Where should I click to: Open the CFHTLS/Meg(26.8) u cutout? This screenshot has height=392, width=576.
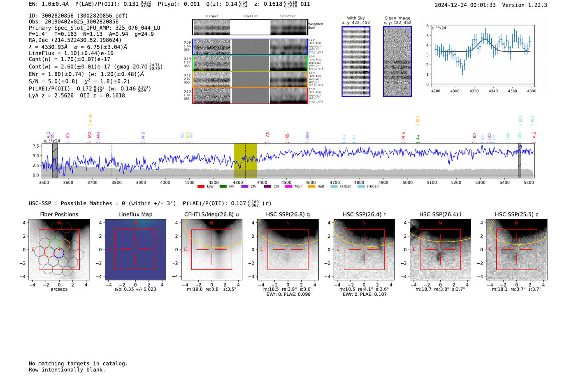coord(211,249)
